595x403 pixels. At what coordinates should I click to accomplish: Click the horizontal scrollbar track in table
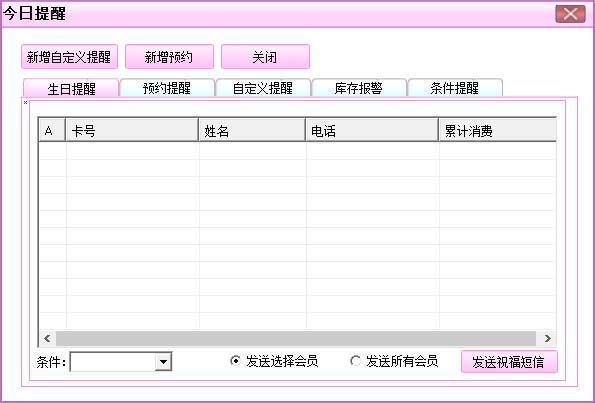(296, 338)
